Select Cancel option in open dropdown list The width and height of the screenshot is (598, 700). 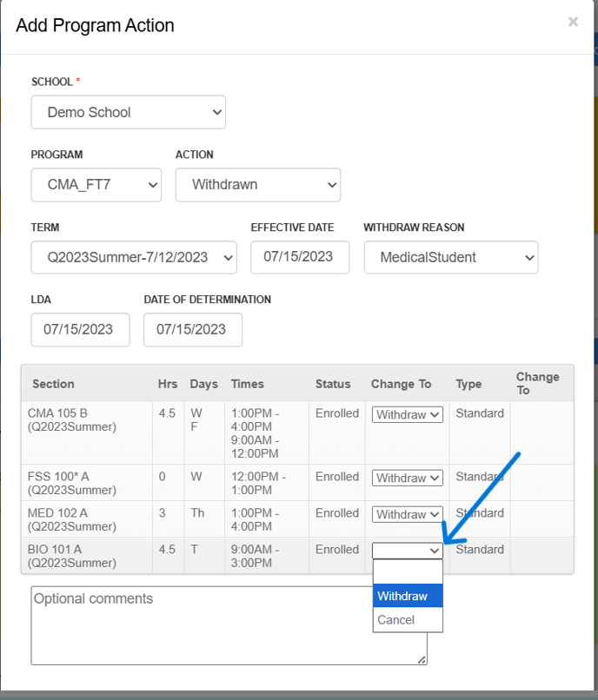pyautogui.click(x=408, y=620)
